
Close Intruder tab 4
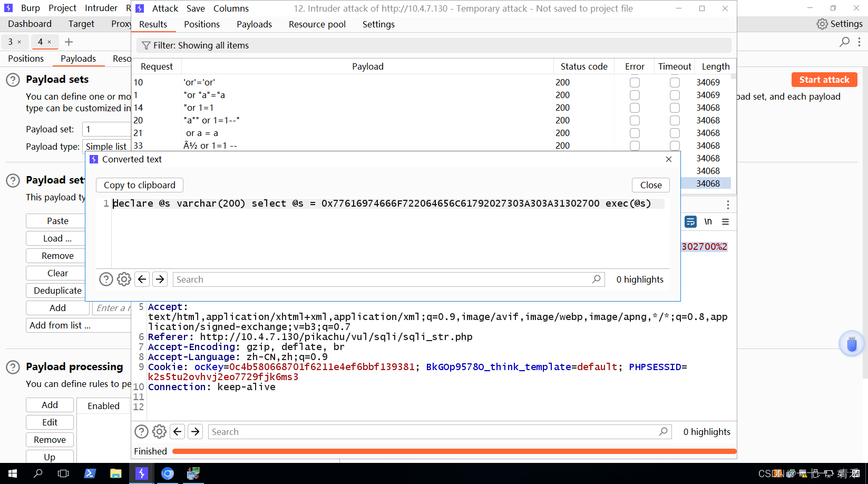(50, 42)
